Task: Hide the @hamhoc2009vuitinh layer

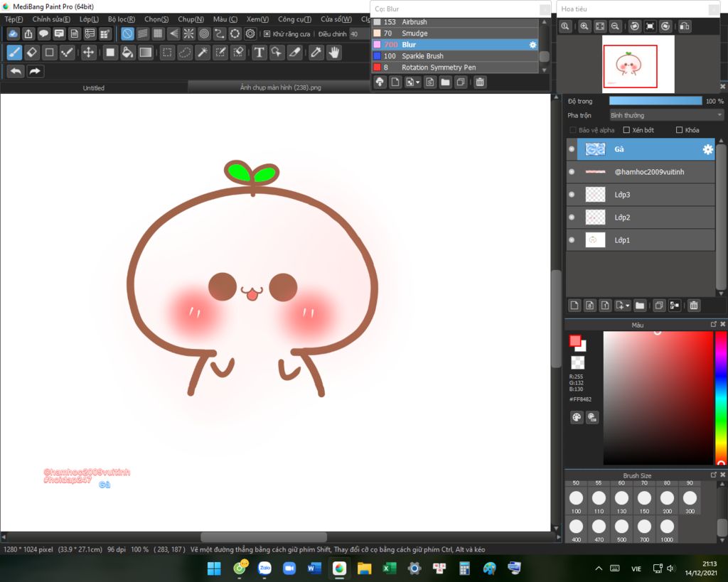Action: pyautogui.click(x=572, y=172)
